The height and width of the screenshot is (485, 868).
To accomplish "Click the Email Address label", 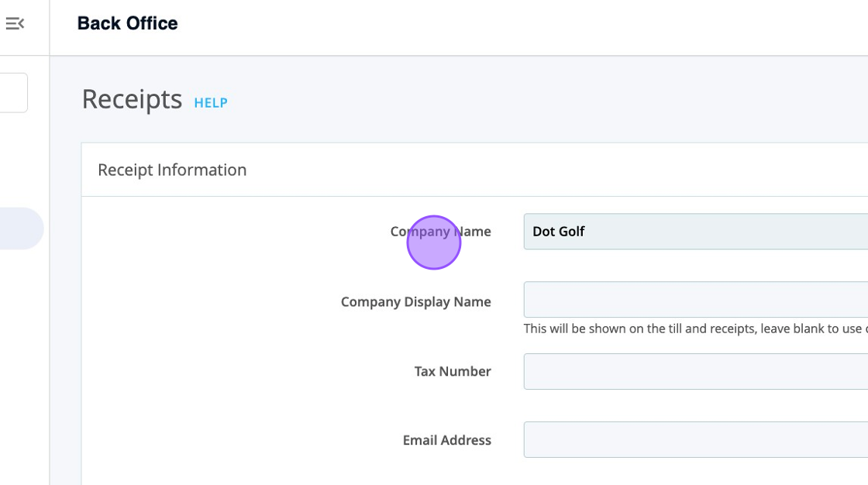I will (x=446, y=440).
